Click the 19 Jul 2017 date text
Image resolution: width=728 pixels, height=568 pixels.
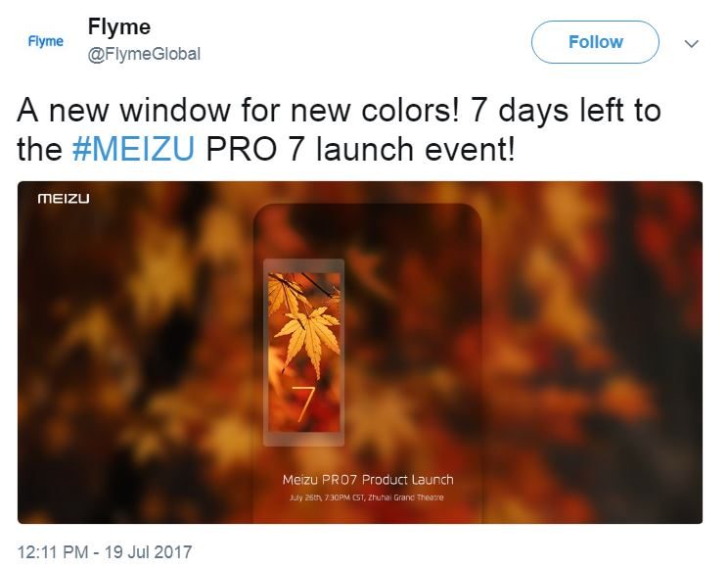148,552
